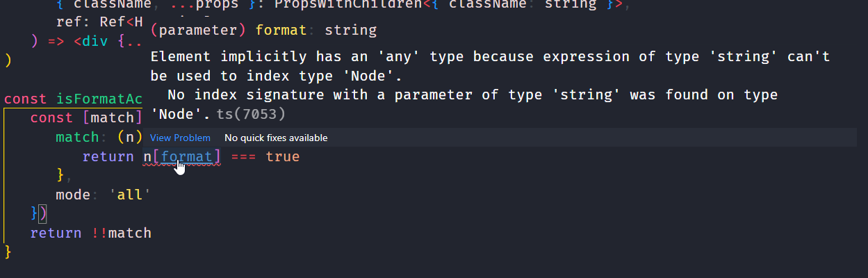Click the return !!match statement
The height and width of the screenshot is (278, 868).
[x=91, y=233]
